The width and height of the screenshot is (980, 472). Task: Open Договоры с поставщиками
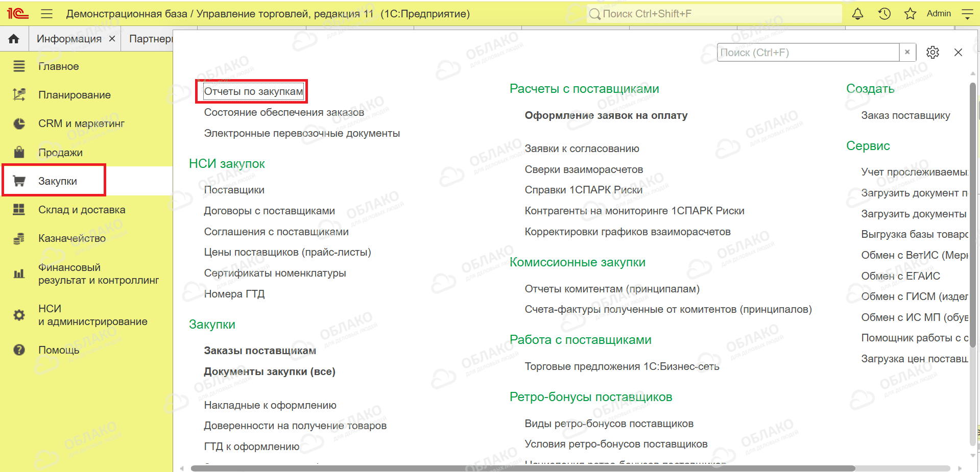point(269,211)
